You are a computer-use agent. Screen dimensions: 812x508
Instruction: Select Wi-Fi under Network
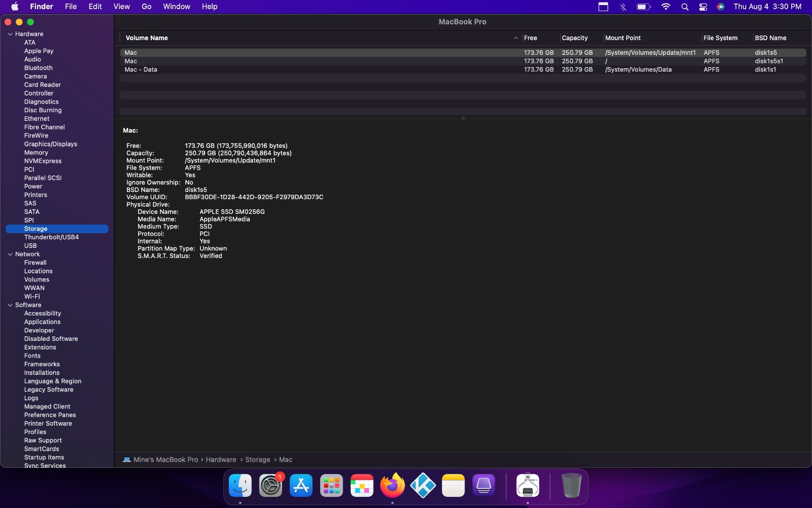pyautogui.click(x=32, y=297)
